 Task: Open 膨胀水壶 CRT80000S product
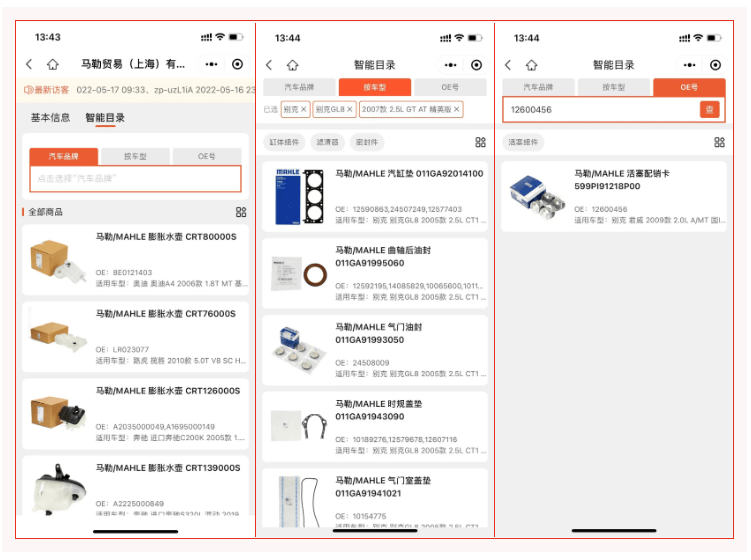[136, 260]
